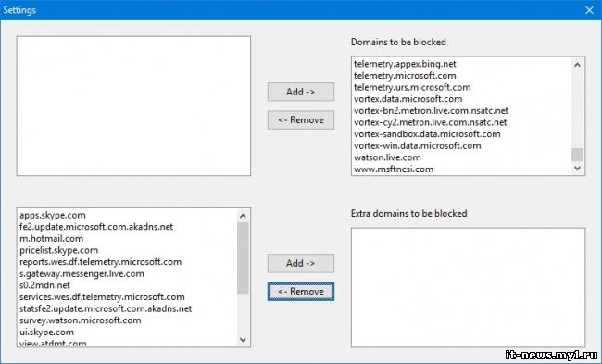602x364 pixels.
Task: Click inside the empty Extra domains list box
Action: click(x=468, y=288)
